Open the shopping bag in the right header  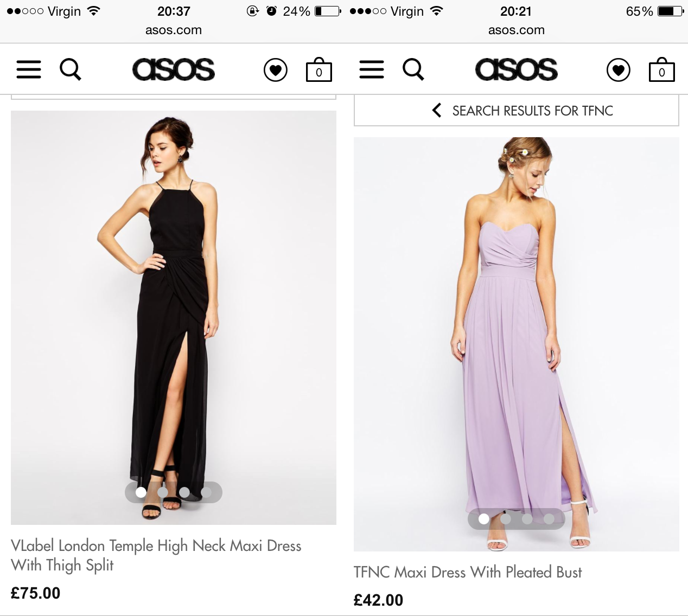(661, 70)
